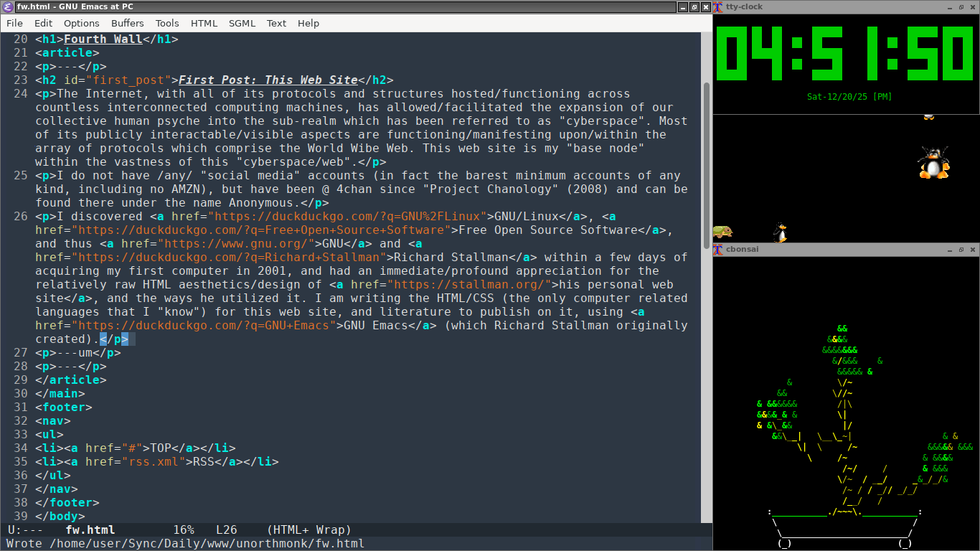980x551 pixels.
Task: Click the opening "<nav>" tag on line 32
Action: pyautogui.click(x=53, y=421)
